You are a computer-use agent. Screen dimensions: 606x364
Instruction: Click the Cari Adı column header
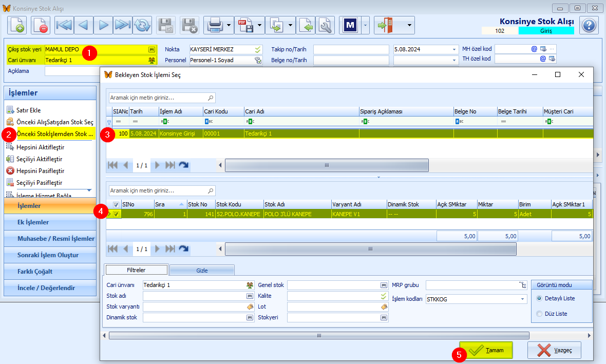coord(301,111)
